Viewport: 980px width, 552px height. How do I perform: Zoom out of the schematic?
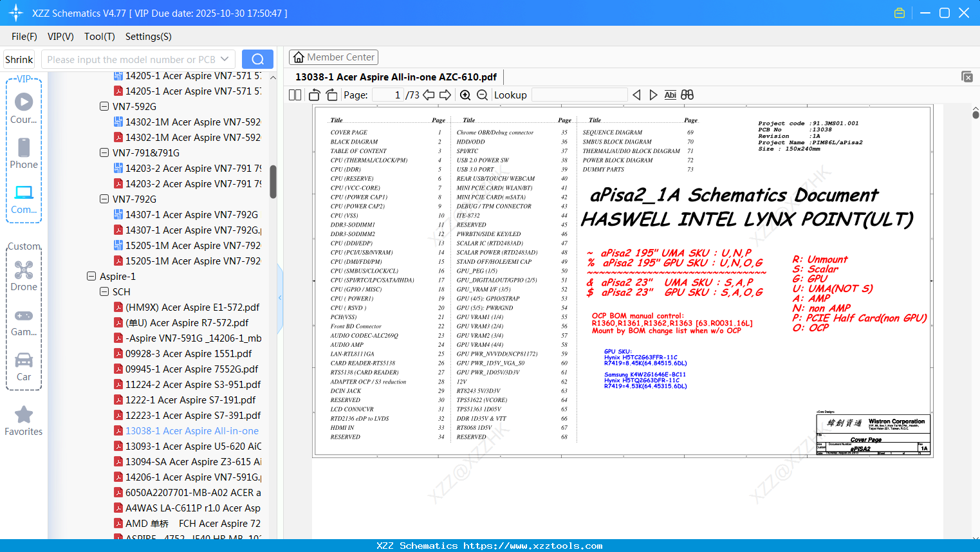(482, 95)
